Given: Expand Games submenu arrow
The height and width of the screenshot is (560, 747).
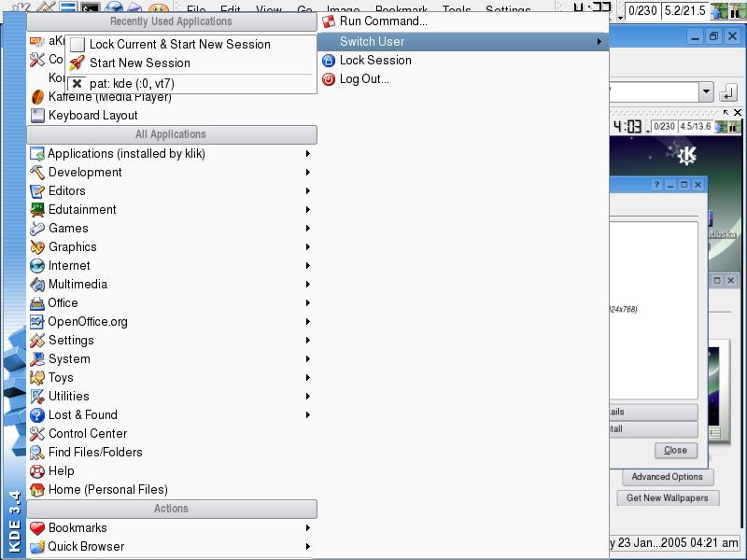Looking at the screenshot, I should pos(308,229).
